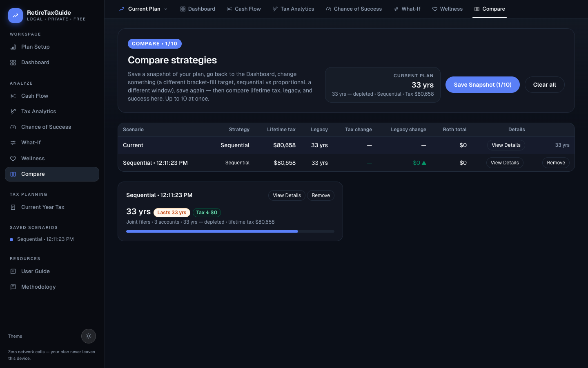The height and width of the screenshot is (368, 588).
Task: Remove the scenario using the card's Remove button
Action: coord(321,195)
